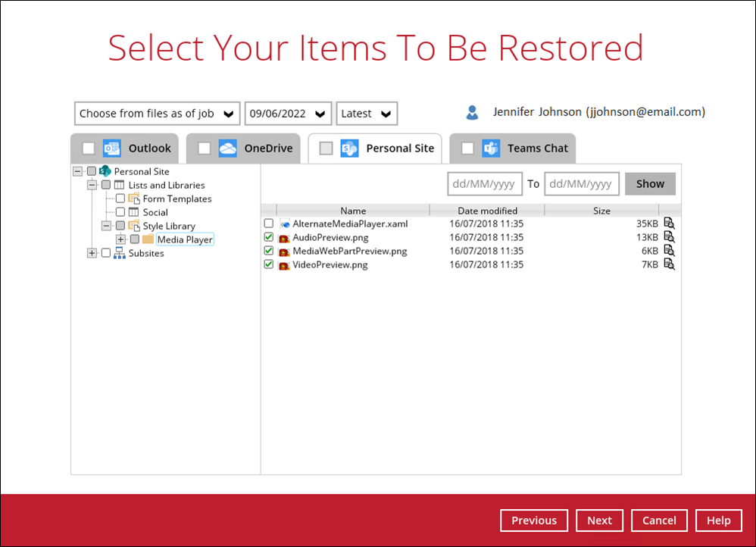Open the 'Choose from files as of job' dropdown
The width and height of the screenshot is (756, 547).
(x=157, y=114)
